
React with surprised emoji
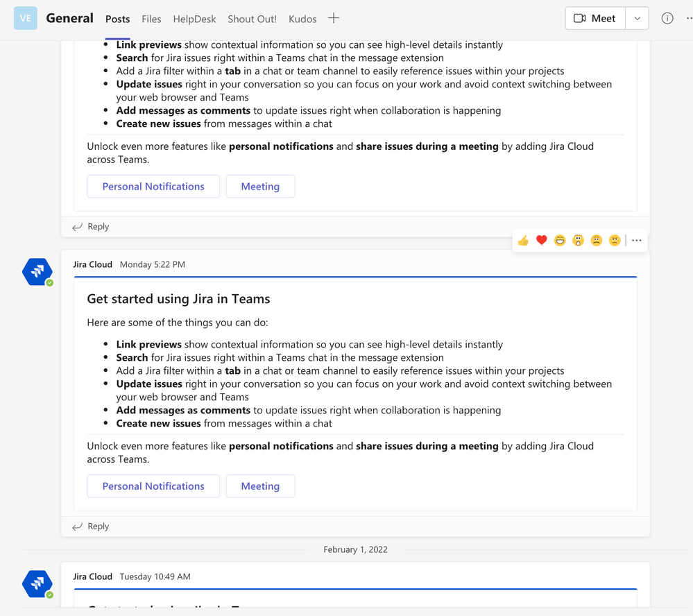pos(578,241)
